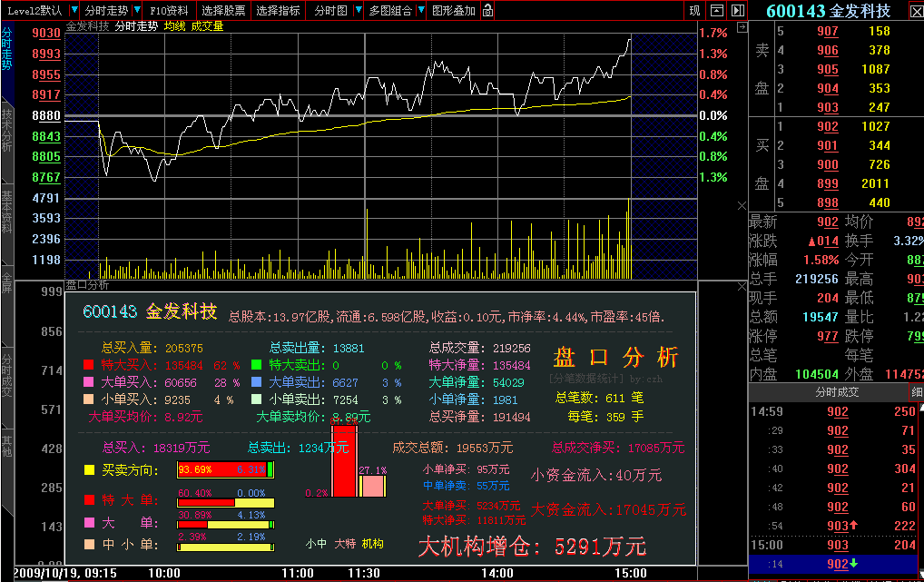
Task: Click the Level2默认 toolbar item
Action: [x=34, y=11]
